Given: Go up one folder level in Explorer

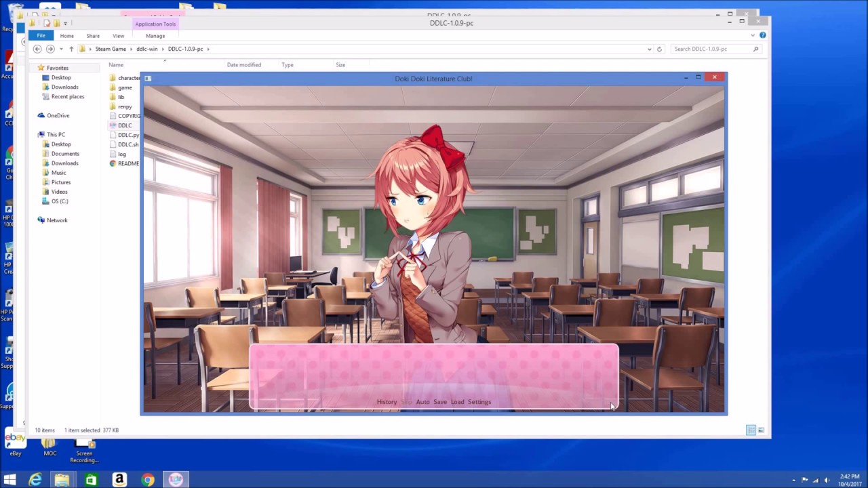Looking at the screenshot, I should 71,49.
